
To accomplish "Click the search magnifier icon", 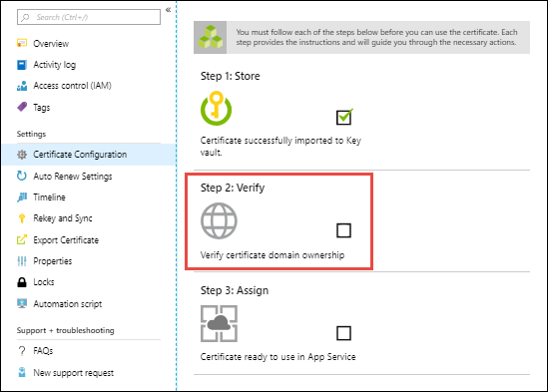I will coord(25,17).
